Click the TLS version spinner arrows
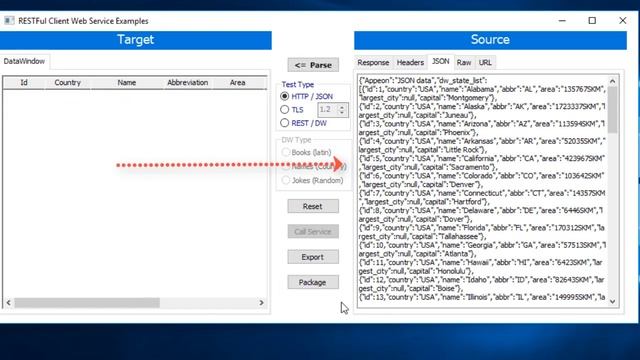The width and height of the screenshot is (640, 360). [342, 110]
